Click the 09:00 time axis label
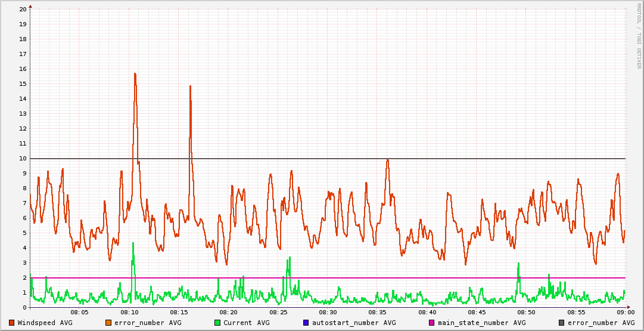The image size is (644, 331). click(x=625, y=313)
